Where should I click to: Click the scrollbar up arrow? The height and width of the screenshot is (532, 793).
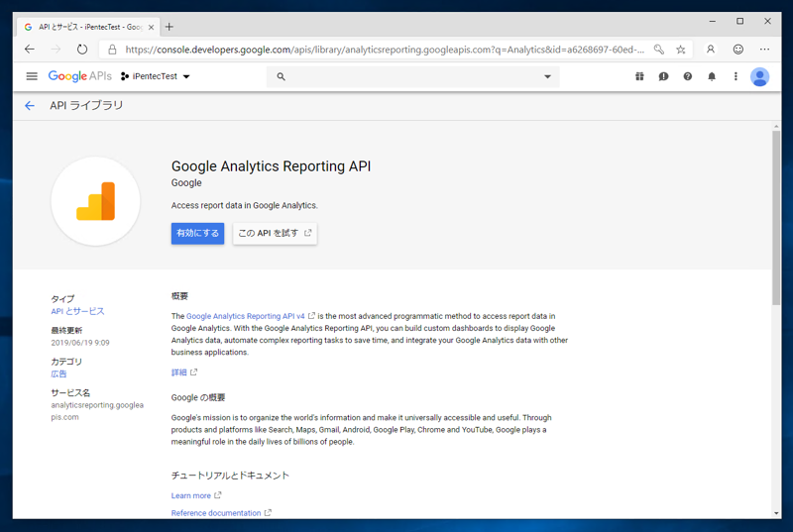[776, 126]
